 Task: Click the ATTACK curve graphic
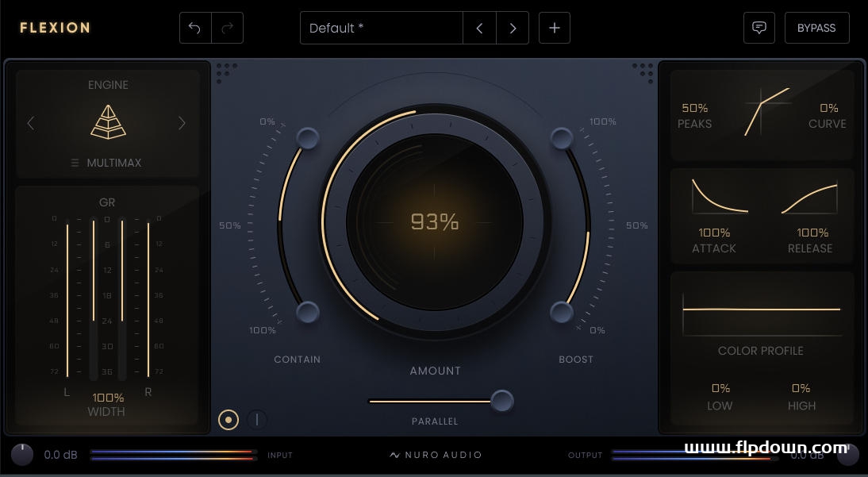[720, 196]
